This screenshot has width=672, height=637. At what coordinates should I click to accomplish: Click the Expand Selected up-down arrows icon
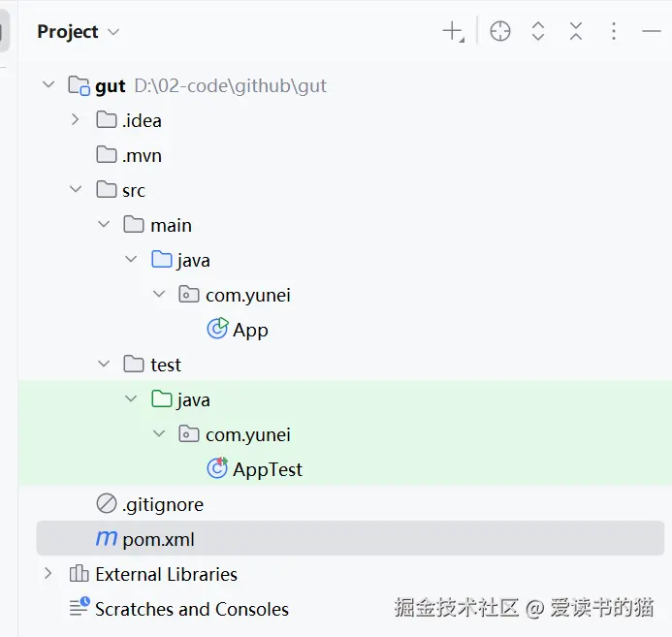(538, 31)
